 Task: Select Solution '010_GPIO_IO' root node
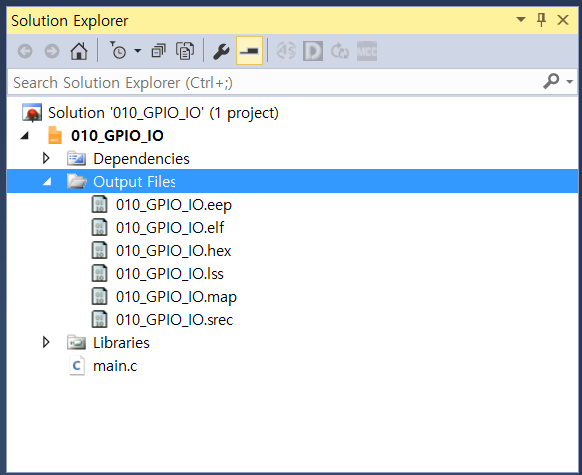click(163, 113)
